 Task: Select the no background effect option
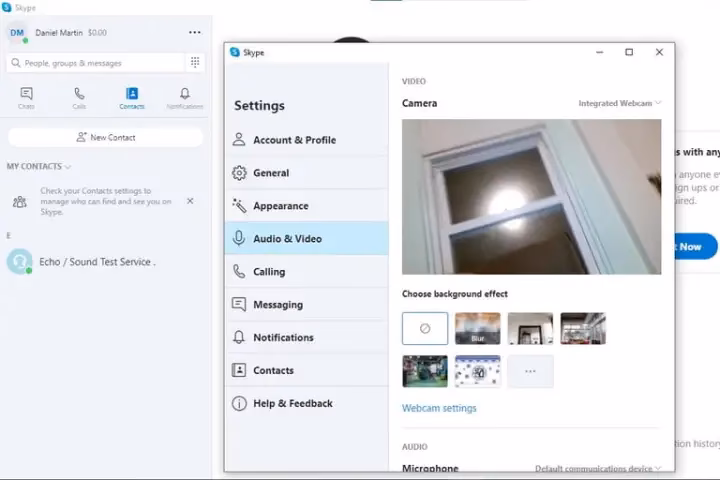coord(425,328)
